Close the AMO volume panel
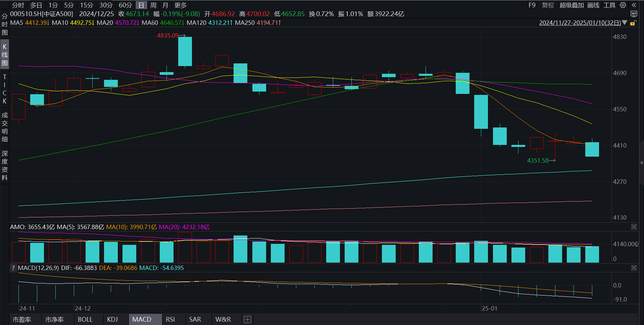 [634, 227]
